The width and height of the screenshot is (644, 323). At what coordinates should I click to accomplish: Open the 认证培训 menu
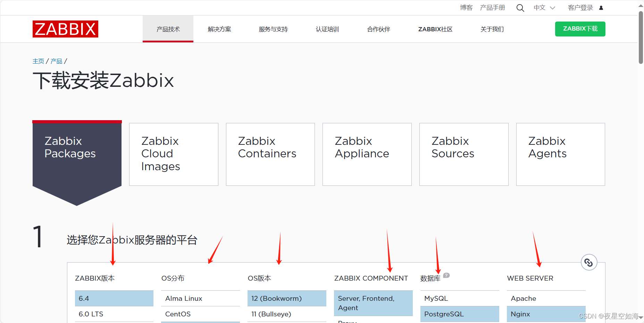point(327,29)
